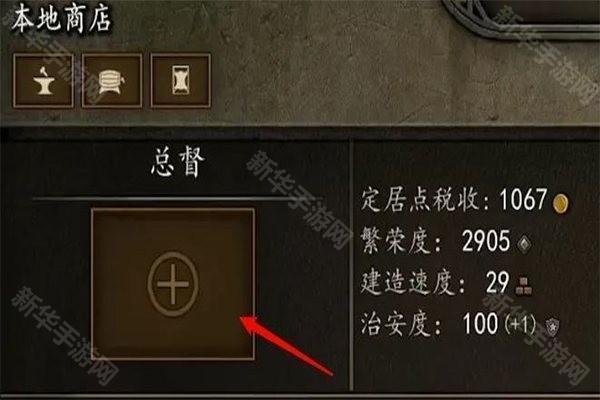Screen dimensions: 600x400
Task: Click the (+1) security change indicator
Action: coord(520,325)
